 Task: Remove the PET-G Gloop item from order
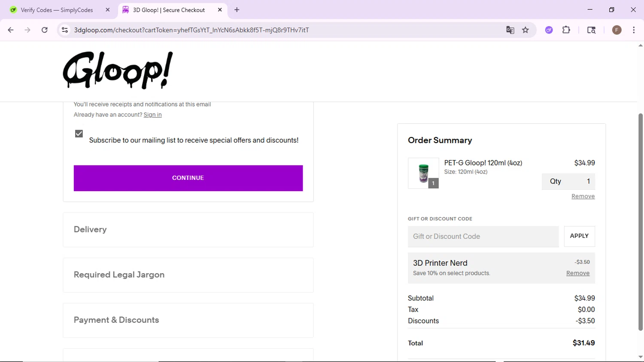pos(583,196)
